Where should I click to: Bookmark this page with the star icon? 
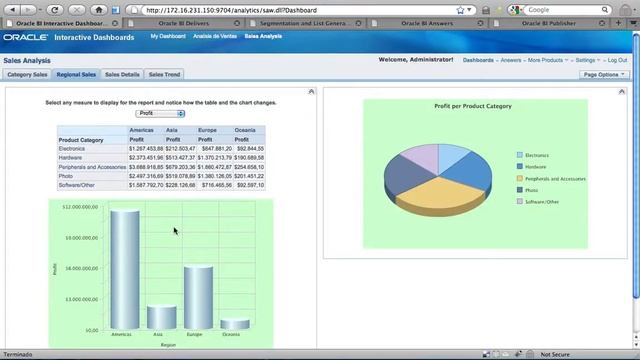pyautogui.click(x=460, y=10)
